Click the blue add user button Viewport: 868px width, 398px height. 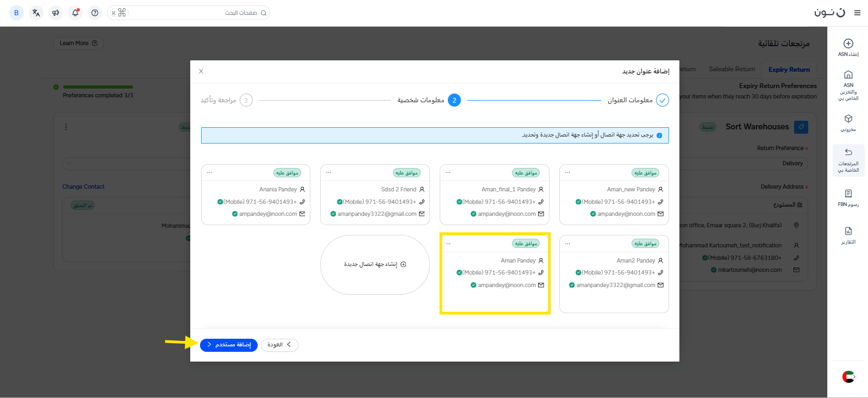pyautogui.click(x=229, y=345)
